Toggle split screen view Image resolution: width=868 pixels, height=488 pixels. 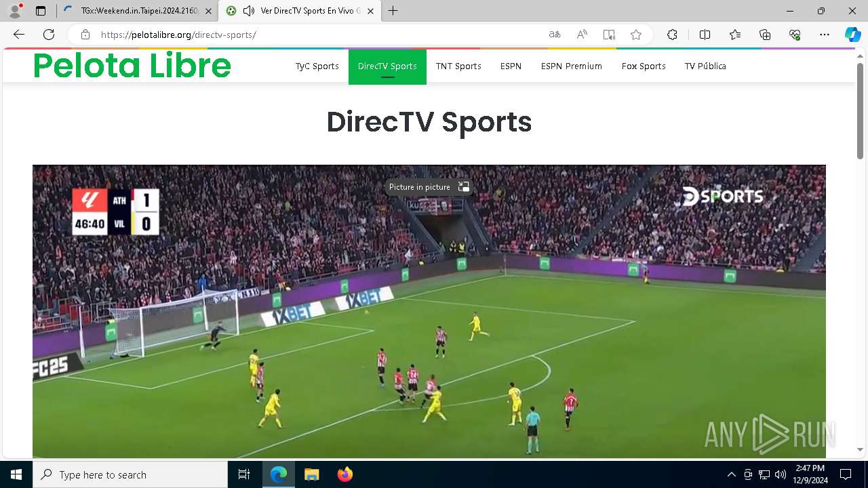click(705, 35)
